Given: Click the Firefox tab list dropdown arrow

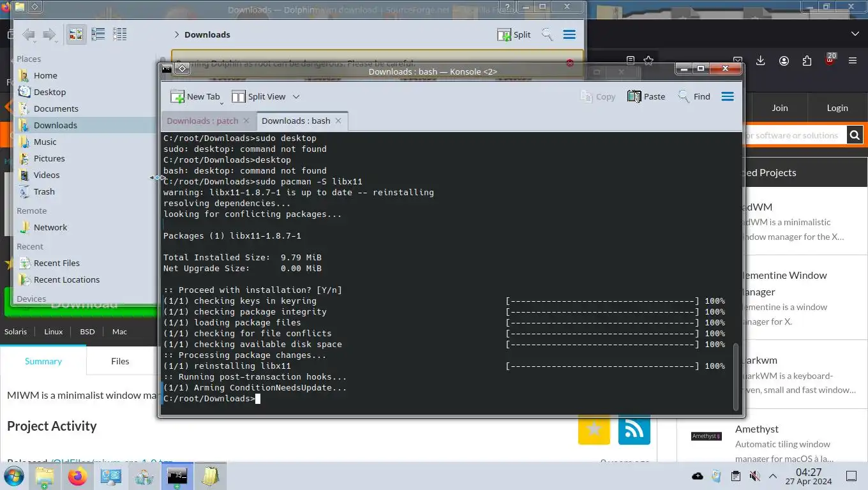Looking at the screenshot, I should pos(855,33).
